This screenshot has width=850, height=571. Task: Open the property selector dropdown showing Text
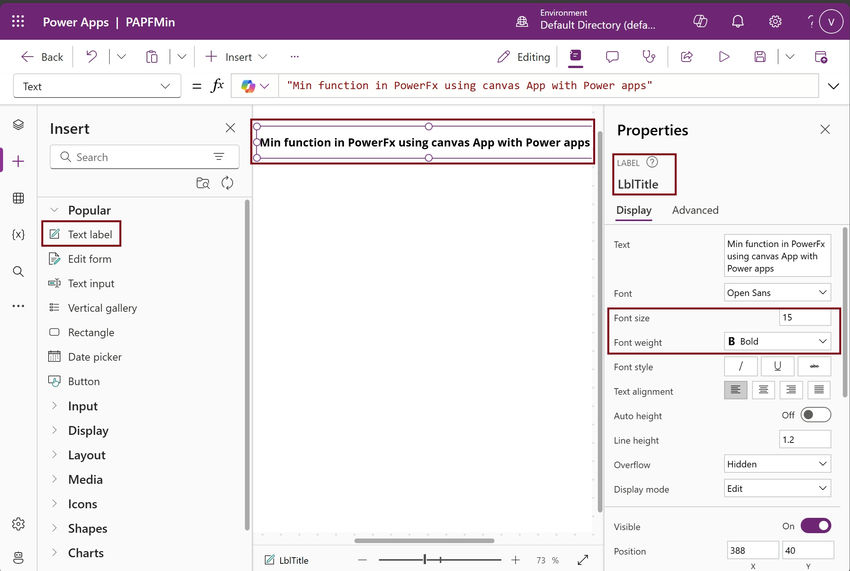click(x=97, y=86)
